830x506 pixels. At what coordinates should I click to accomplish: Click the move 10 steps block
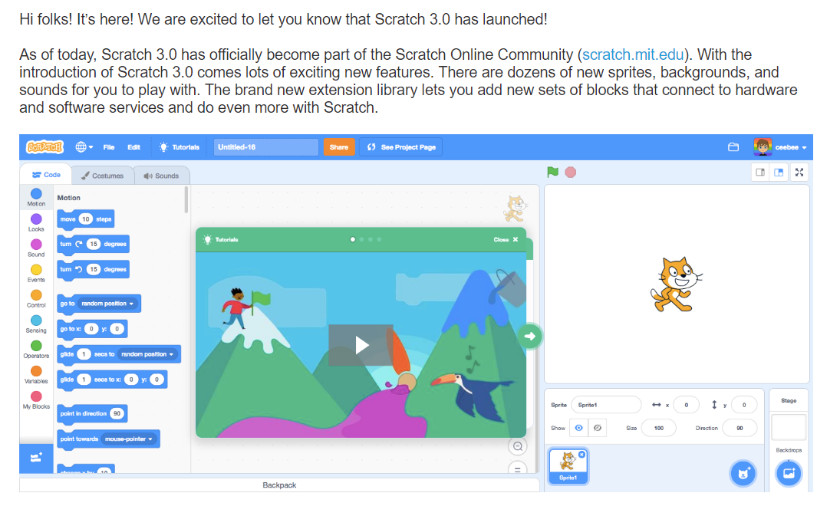click(x=86, y=219)
